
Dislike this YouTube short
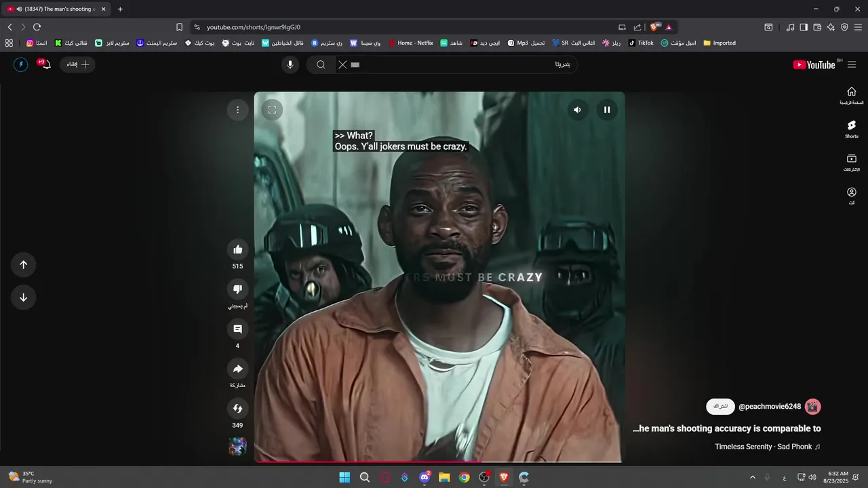coord(237,289)
